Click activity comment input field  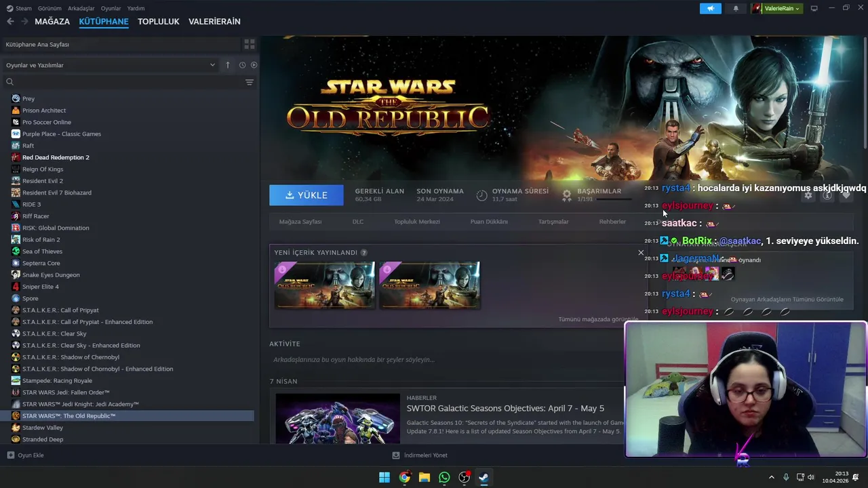[x=446, y=360]
